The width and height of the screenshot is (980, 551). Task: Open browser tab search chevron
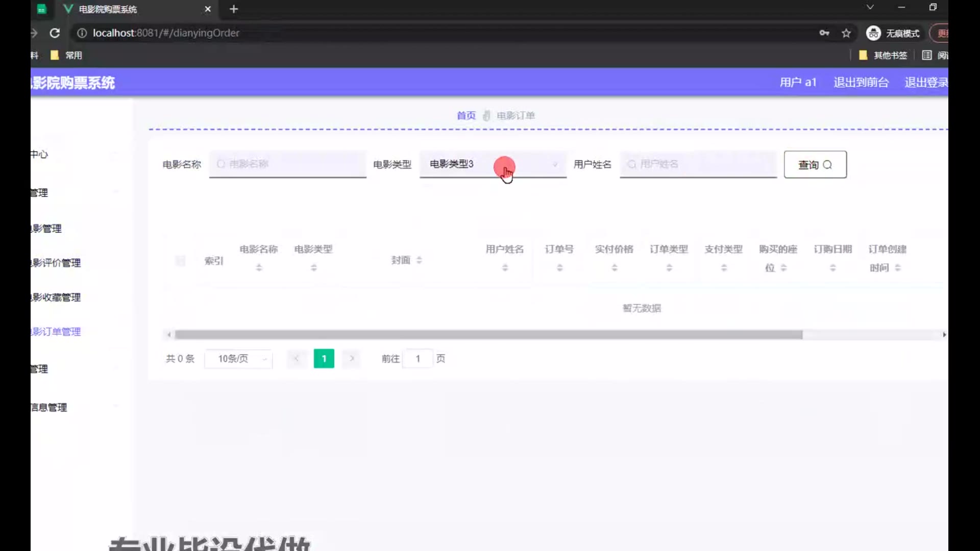pos(870,7)
